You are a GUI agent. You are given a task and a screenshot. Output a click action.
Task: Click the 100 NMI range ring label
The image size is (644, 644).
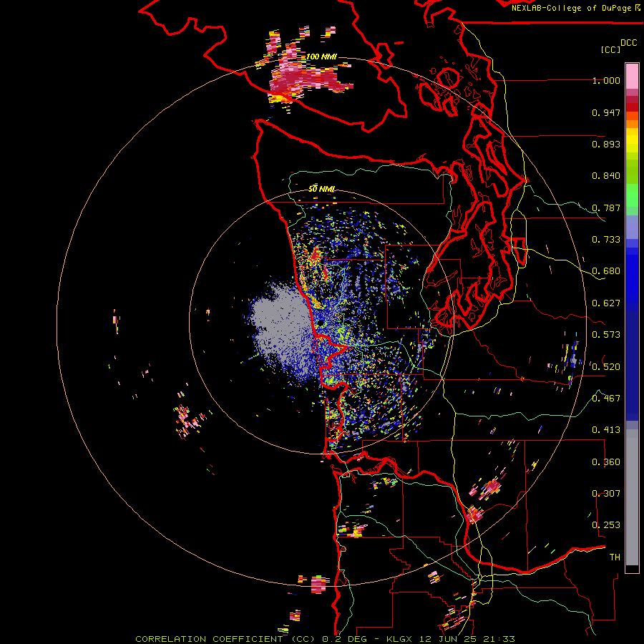321,57
